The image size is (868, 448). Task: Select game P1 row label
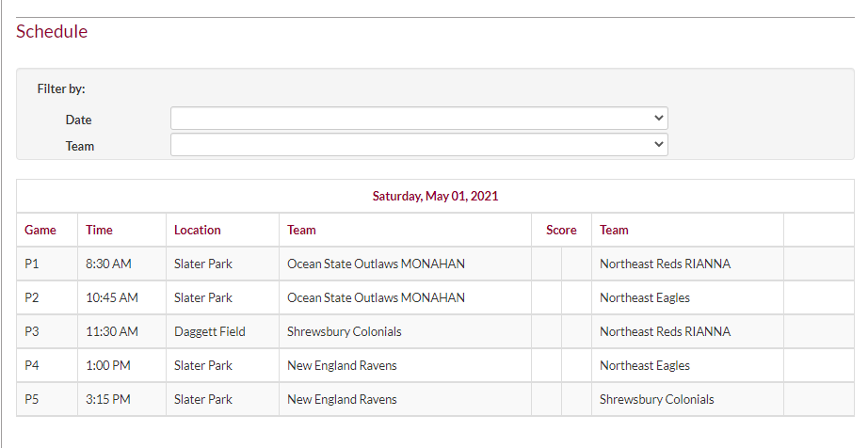(x=32, y=264)
